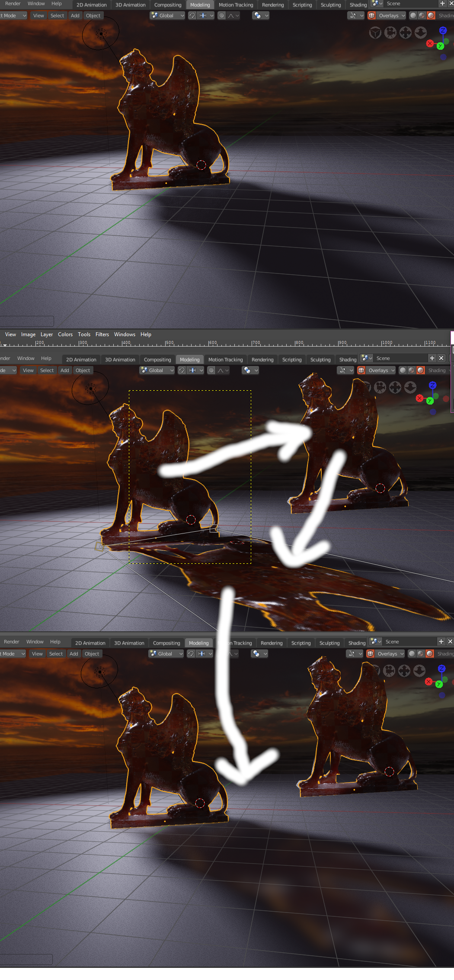Toggle proportional editing in top Blender capture

tap(222, 16)
